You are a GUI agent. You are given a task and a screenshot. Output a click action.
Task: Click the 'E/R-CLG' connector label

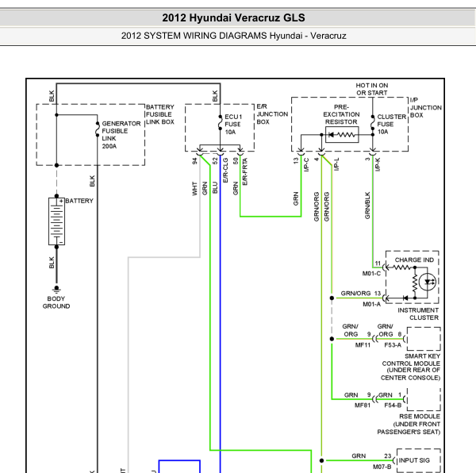[225, 170]
